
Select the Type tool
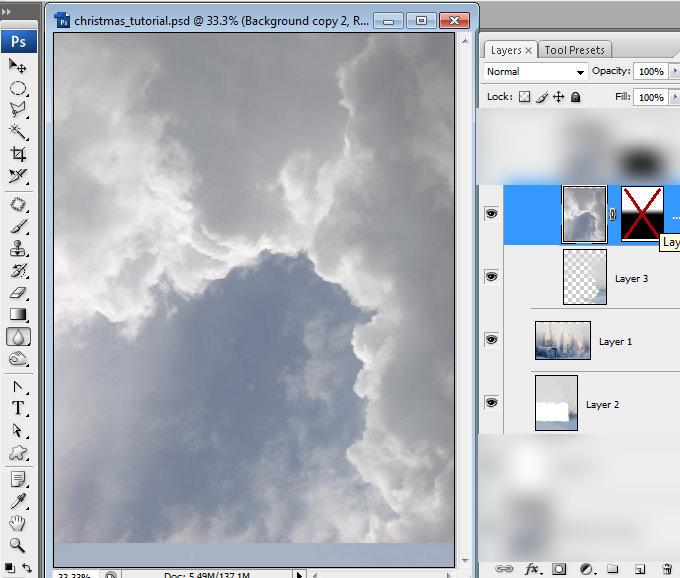tap(18, 408)
